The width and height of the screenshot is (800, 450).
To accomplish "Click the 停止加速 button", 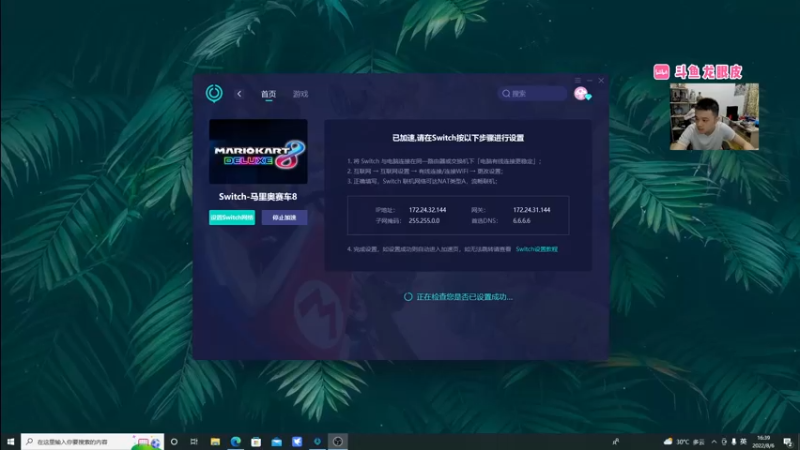I will click(284, 217).
